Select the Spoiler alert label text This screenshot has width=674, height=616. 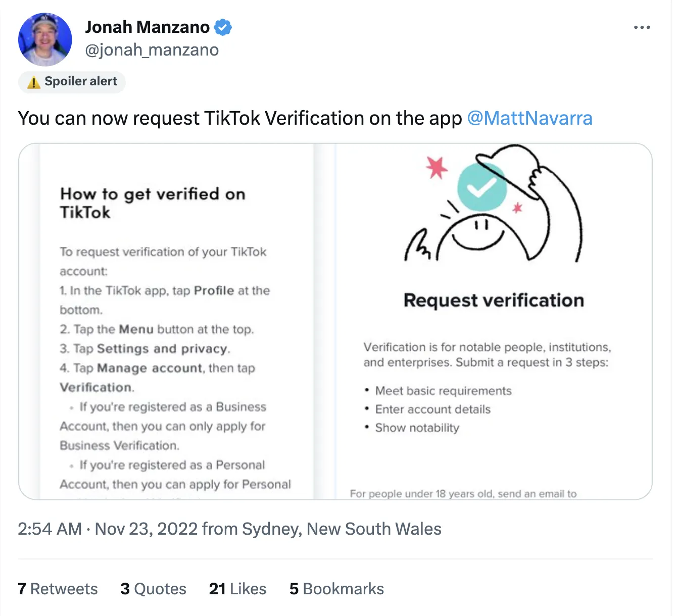pos(80,81)
